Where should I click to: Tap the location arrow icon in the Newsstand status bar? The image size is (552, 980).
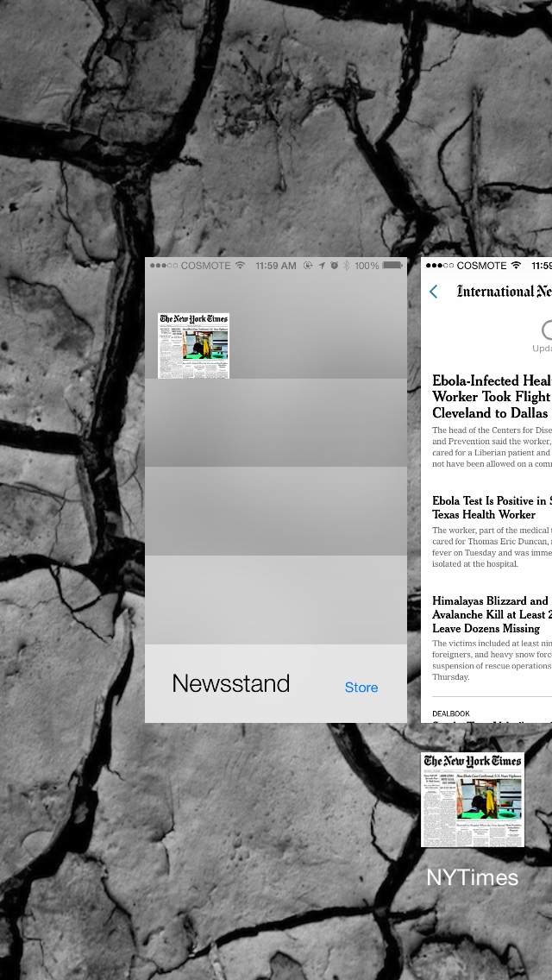pyautogui.click(x=322, y=265)
